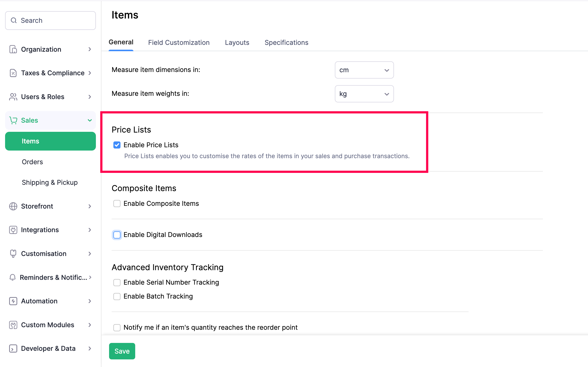Enable the Composite Items checkbox

point(117,204)
